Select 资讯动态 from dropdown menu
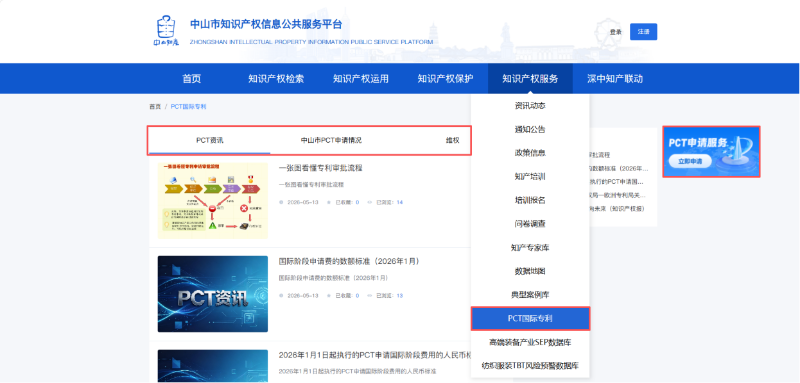The width and height of the screenshot is (800, 383). 530,106
